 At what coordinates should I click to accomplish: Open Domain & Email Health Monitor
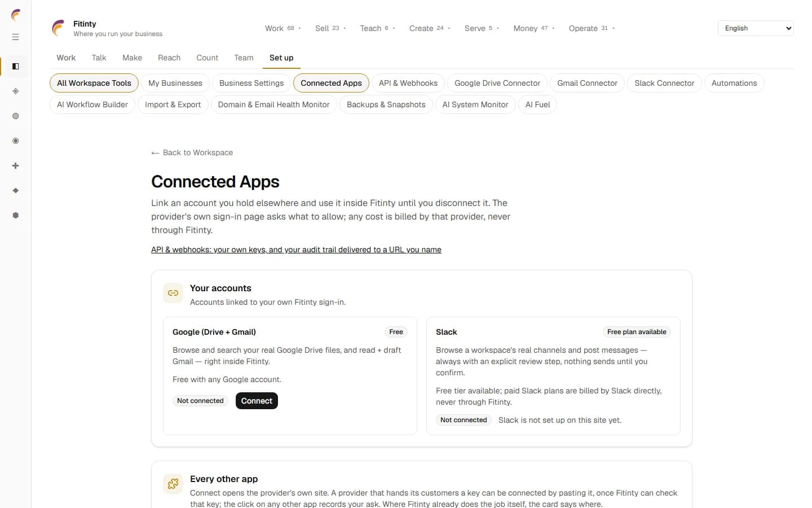[x=273, y=104]
